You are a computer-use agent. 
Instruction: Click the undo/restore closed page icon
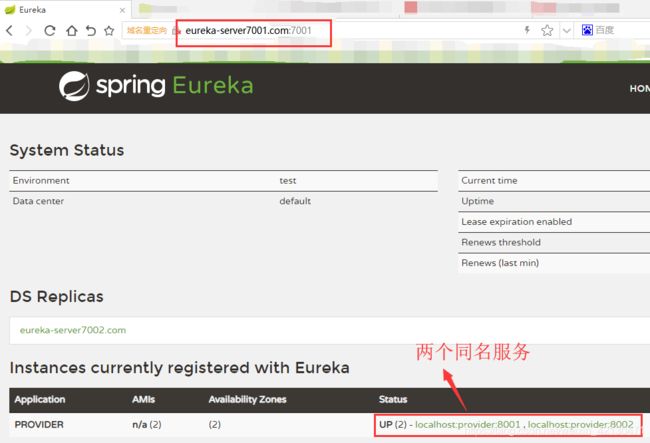(x=90, y=30)
